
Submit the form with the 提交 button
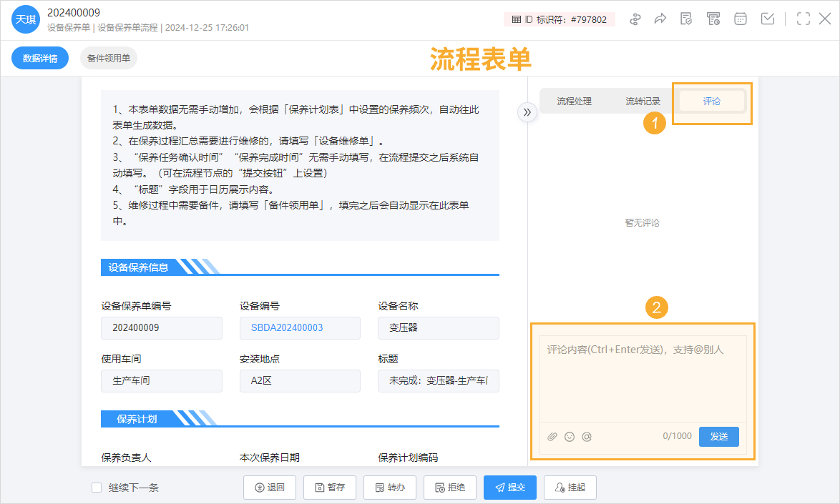[x=509, y=487]
